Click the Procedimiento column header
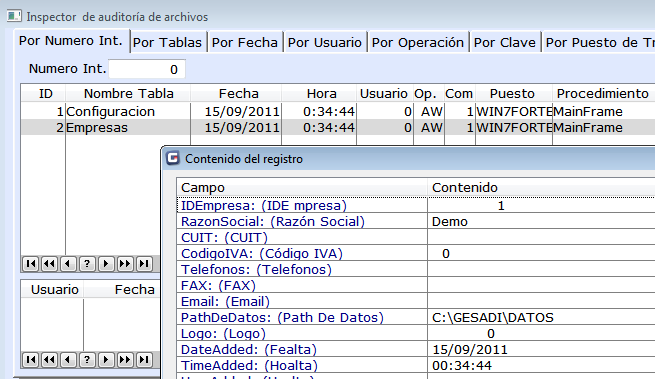Image resolution: width=655 pixels, height=379 pixels. click(603, 93)
